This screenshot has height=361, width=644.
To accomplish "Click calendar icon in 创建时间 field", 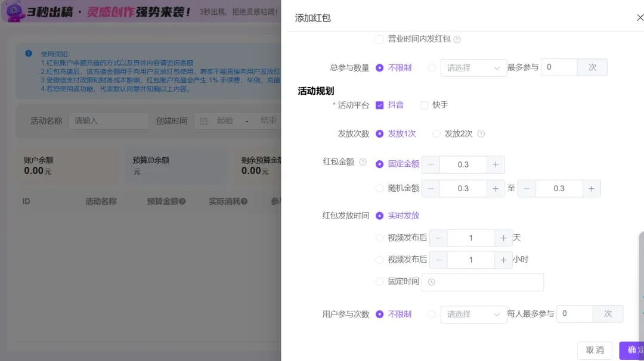I will pyautogui.click(x=203, y=120).
